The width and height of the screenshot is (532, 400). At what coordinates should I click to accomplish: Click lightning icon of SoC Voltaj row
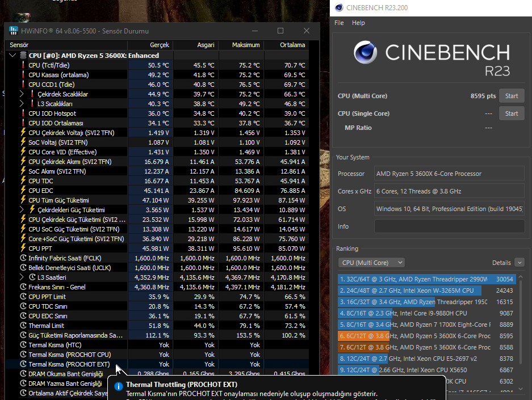coord(23,142)
